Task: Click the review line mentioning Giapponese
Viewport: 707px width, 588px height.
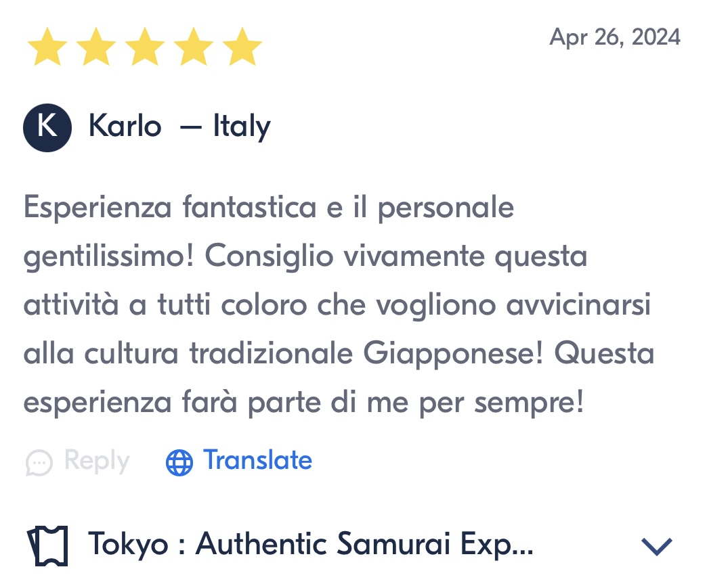Action: pos(339,353)
